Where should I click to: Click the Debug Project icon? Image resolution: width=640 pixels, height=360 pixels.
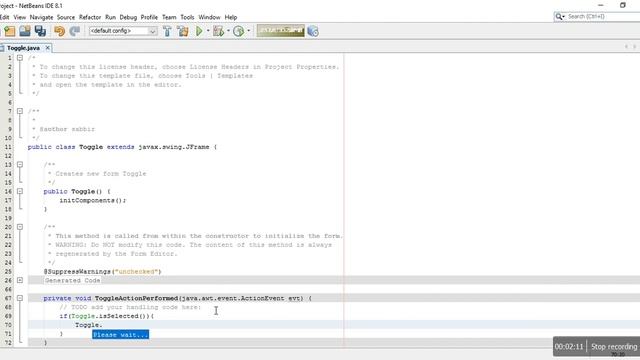click(219, 31)
